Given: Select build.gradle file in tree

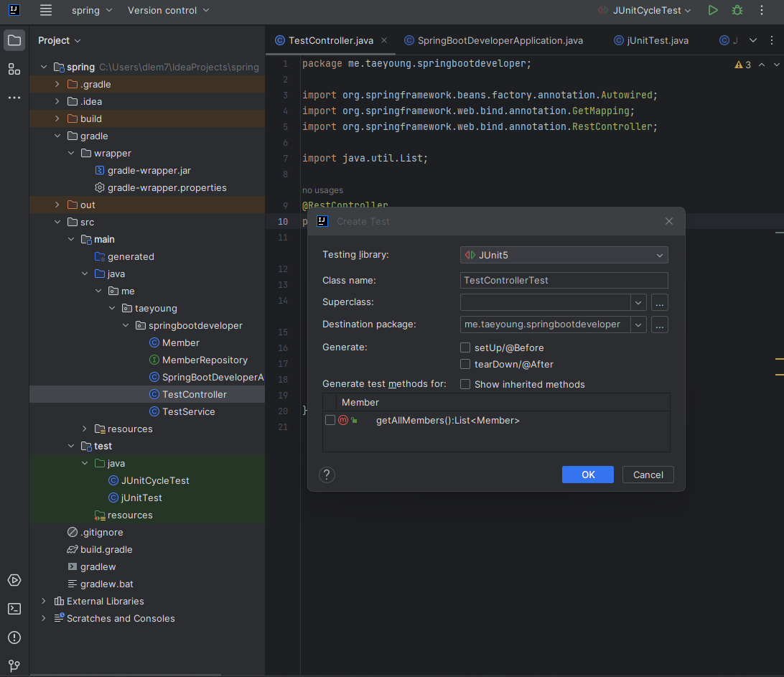Looking at the screenshot, I should click(106, 549).
